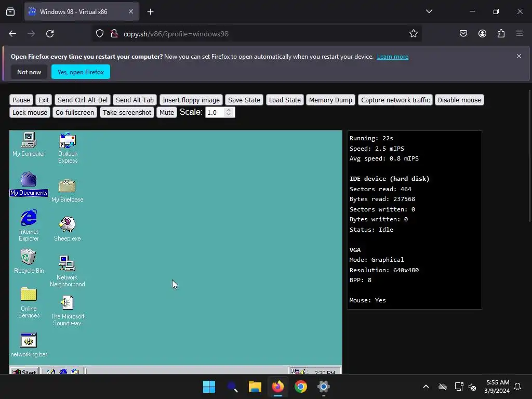This screenshot has width=532, height=399.
Task: Click the page vertical scrollbar
Action: (529, 156)
